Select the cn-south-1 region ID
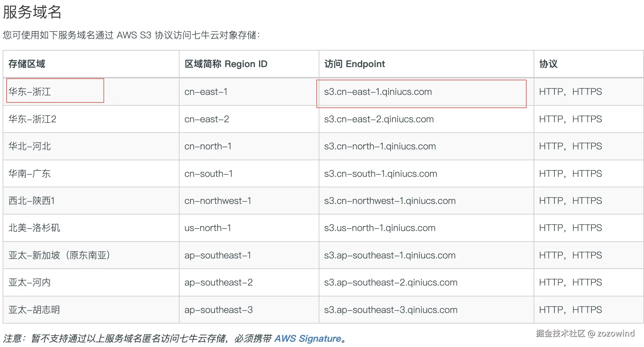Screen dimensions: 644x347 (x=209, y=173)
